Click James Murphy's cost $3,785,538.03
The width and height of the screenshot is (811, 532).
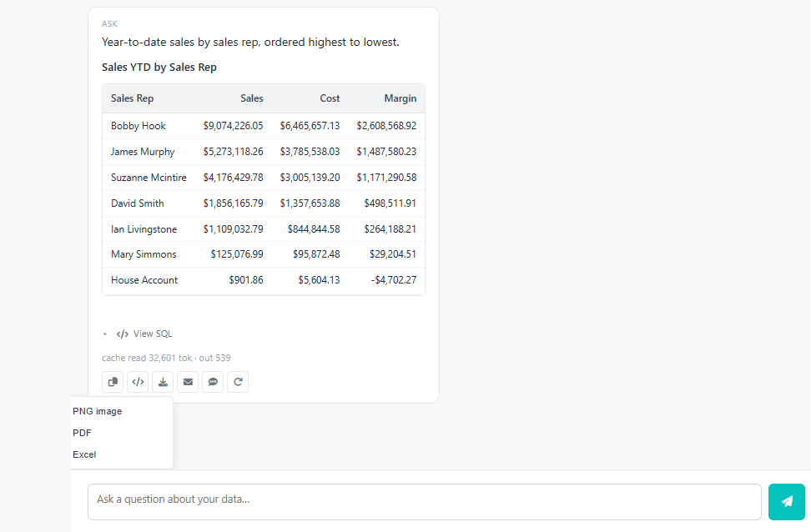[x=310, y=152]
